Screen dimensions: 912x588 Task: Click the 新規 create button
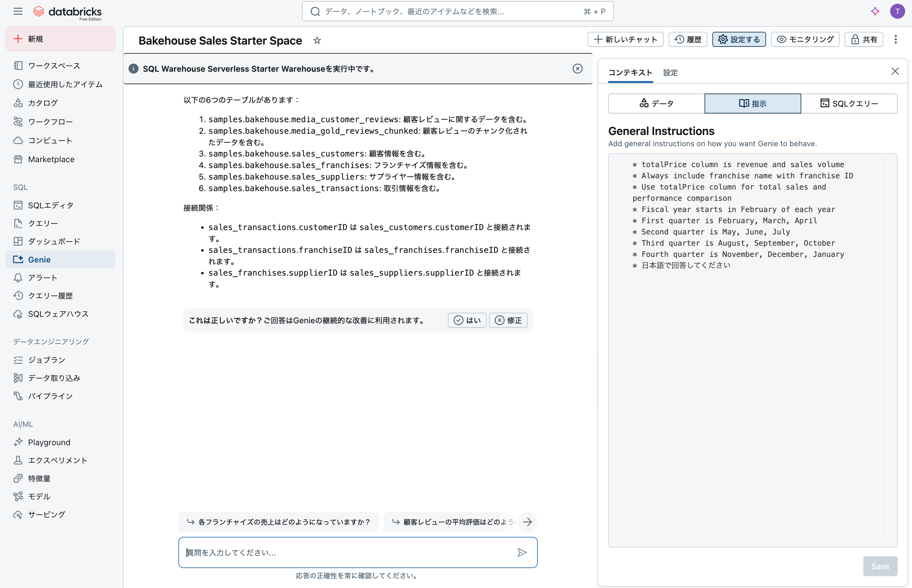[60, 39]
